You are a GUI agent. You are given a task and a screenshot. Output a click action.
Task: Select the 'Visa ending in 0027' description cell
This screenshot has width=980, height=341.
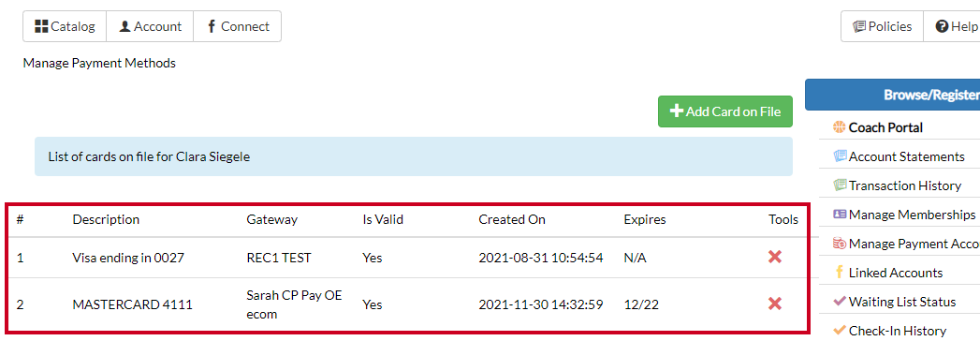coord(128,258)
